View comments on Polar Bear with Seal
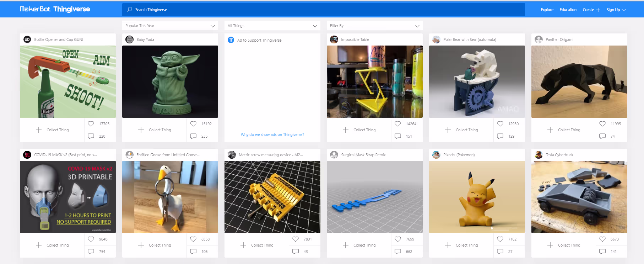The height and width of the screenshot is (264, 644). (x=500, y=136)
